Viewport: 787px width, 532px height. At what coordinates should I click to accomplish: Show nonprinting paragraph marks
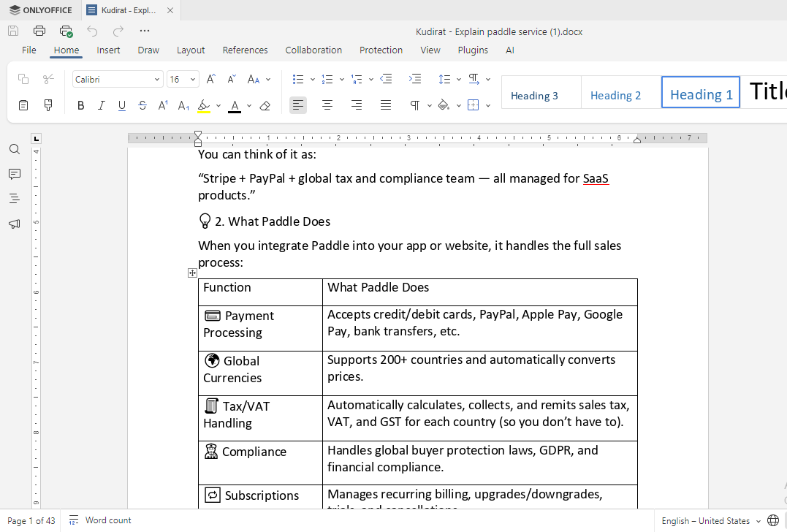click(x=417, y=105)
